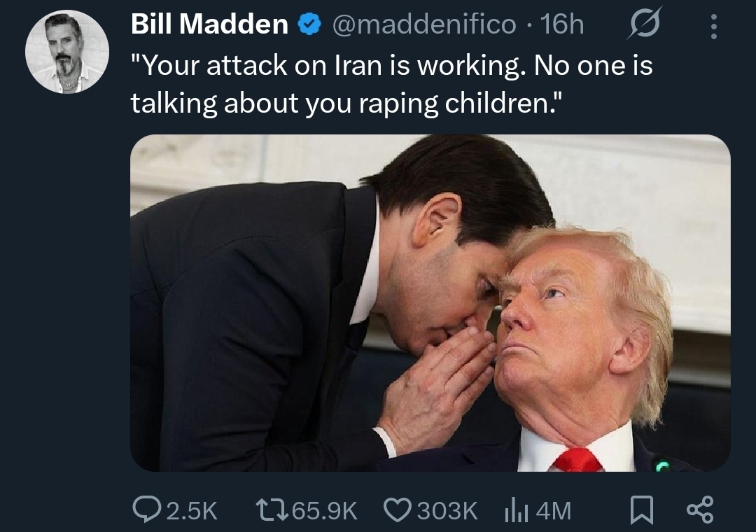Open Bill Madden's profile avatar
This screenshot has width=756, height=532.
67,52
